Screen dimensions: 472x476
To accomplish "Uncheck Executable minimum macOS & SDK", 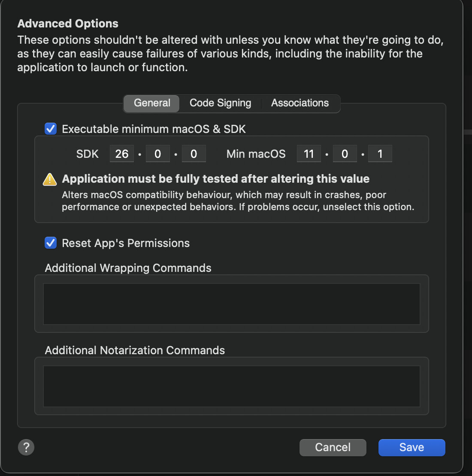I will [51, 129].
